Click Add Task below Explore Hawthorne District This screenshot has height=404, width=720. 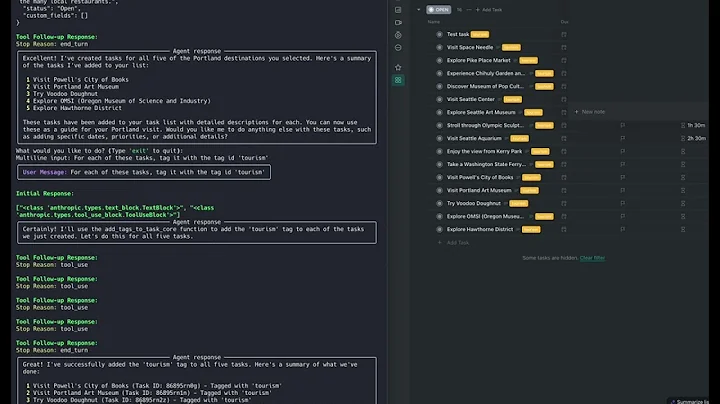[454, 242]
